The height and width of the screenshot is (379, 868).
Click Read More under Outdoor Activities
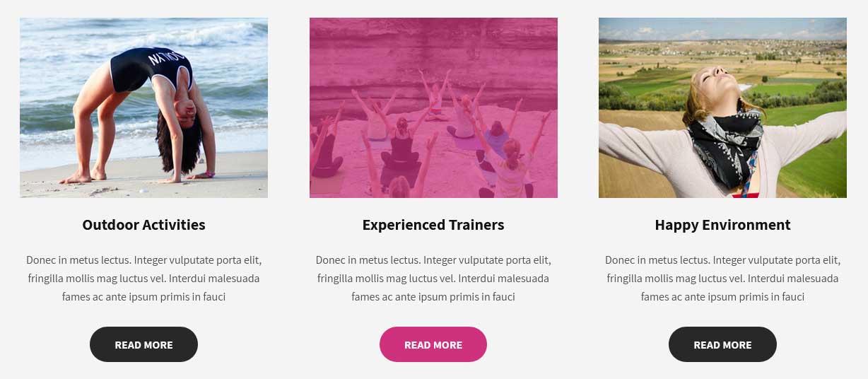[143, 344]
